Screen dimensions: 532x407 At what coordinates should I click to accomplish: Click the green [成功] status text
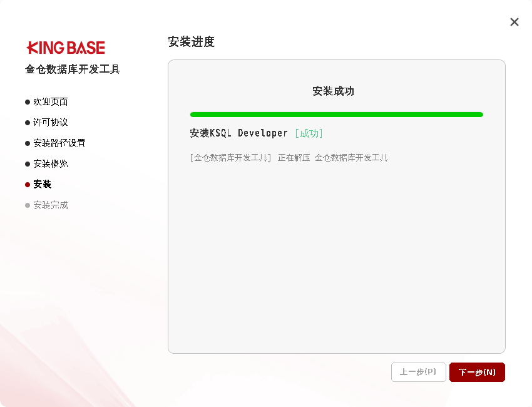point(309,133)
